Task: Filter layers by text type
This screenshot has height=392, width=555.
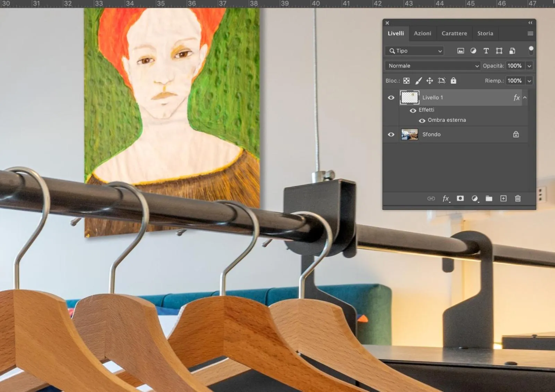Action: point(486,51)
